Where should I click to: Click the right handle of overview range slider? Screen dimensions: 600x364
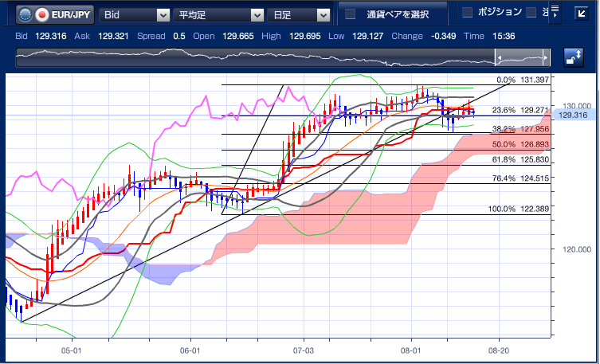pos(546,58)
